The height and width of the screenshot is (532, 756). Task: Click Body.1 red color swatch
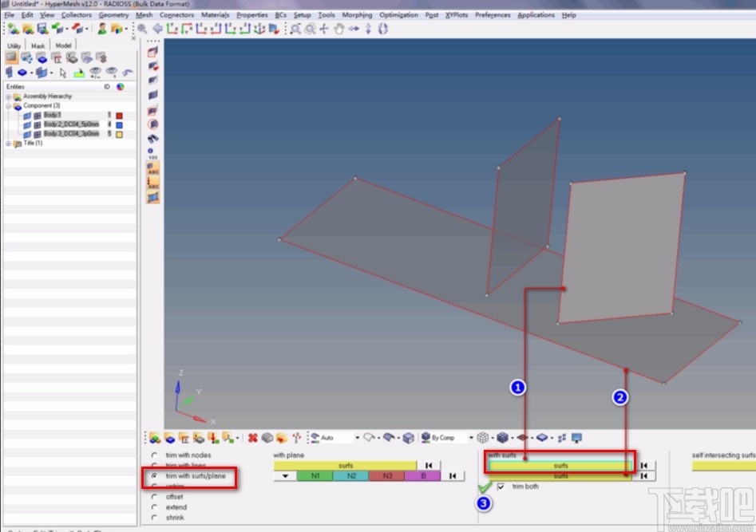[119, 116]
